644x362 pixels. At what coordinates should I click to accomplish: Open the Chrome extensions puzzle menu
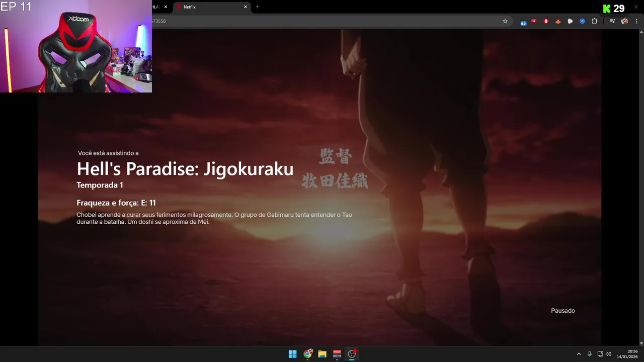[x=595, y=21]
